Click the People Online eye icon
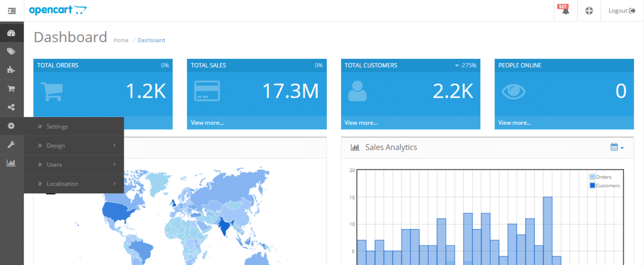Screen dimensions: 644x265 coord(514,92)
